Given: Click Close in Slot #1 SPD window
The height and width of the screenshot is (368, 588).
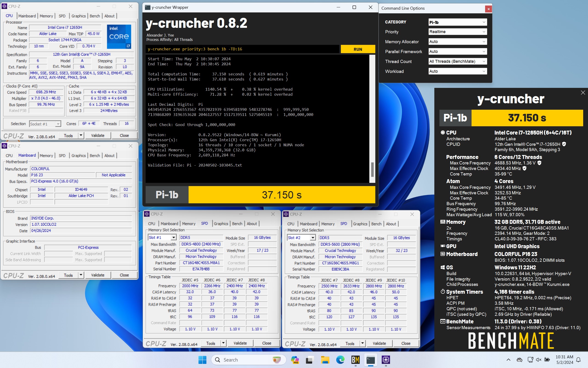Looking at the screenshot, I should (x=266, y=343).
